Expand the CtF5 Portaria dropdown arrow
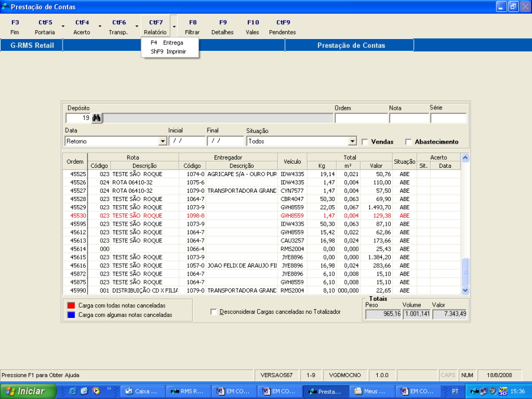Image resolution: width=532 pixels, height=399 pixels. (x=63, y=26)
